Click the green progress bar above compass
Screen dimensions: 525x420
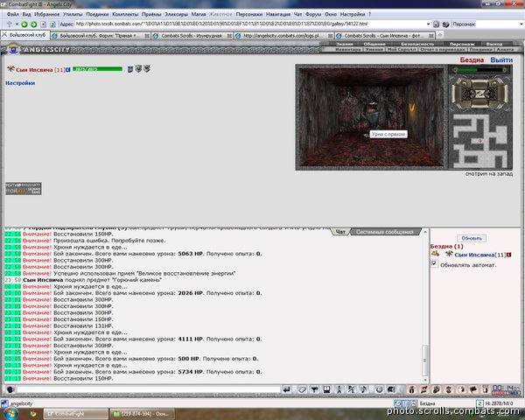tap(480, 70)
